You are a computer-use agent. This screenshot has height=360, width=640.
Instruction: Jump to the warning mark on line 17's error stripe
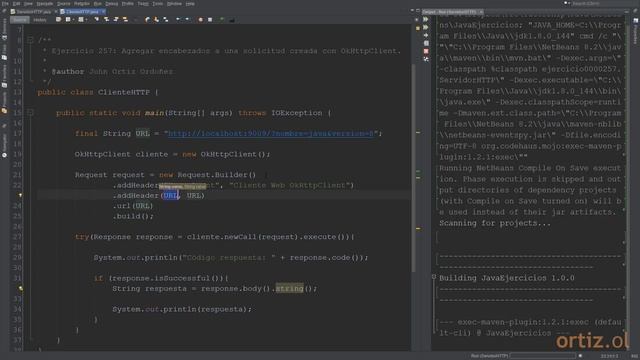click(x=418, y=133)
